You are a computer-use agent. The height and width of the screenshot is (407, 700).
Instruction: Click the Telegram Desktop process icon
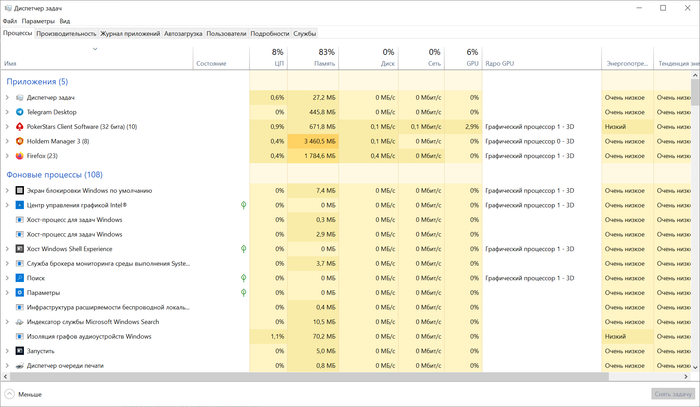20,112
